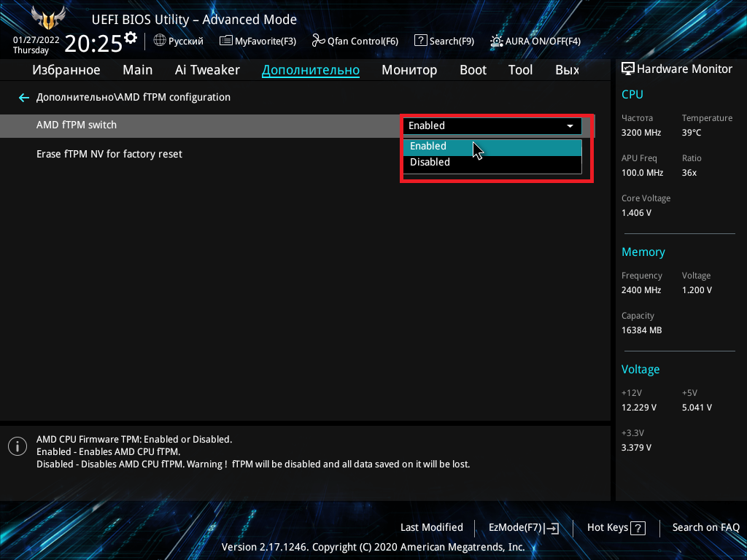
Task: Click the Qfan fan icon
Action: (318, 41)
